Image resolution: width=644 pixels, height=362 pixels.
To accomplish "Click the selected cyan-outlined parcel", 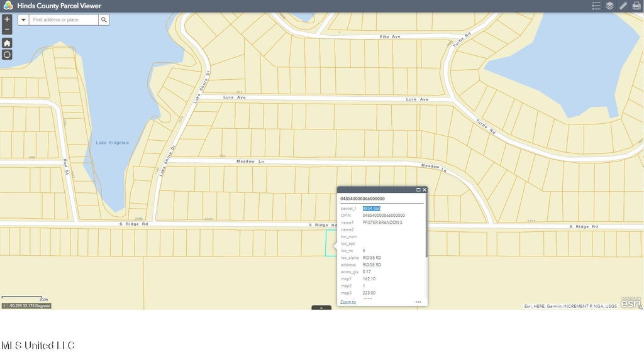I will [x=331, y=243].
